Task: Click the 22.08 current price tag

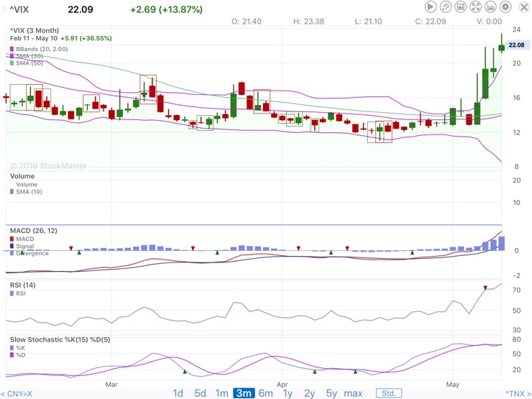Action: click(x=516, y=45)
